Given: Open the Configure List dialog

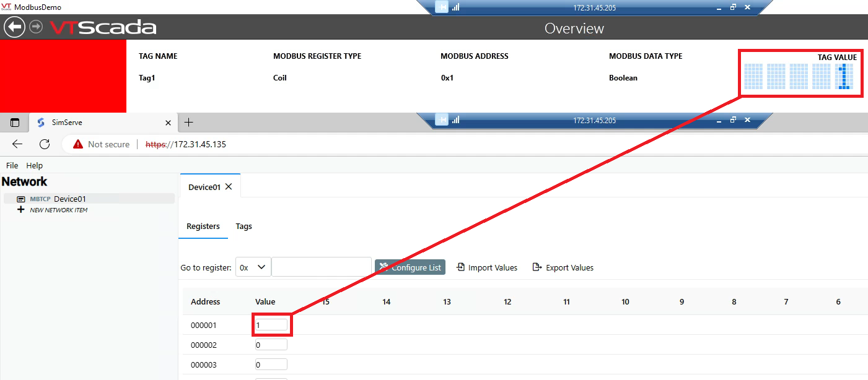Looking at the screenshot, I should click(x=410, y=267).
